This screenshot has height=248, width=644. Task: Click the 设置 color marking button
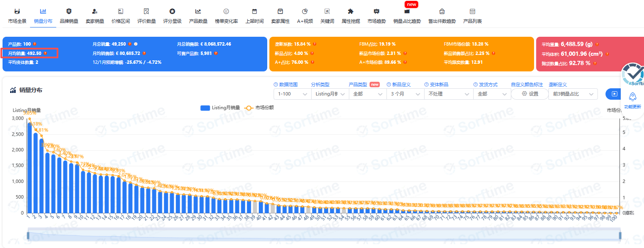point(530,94)
